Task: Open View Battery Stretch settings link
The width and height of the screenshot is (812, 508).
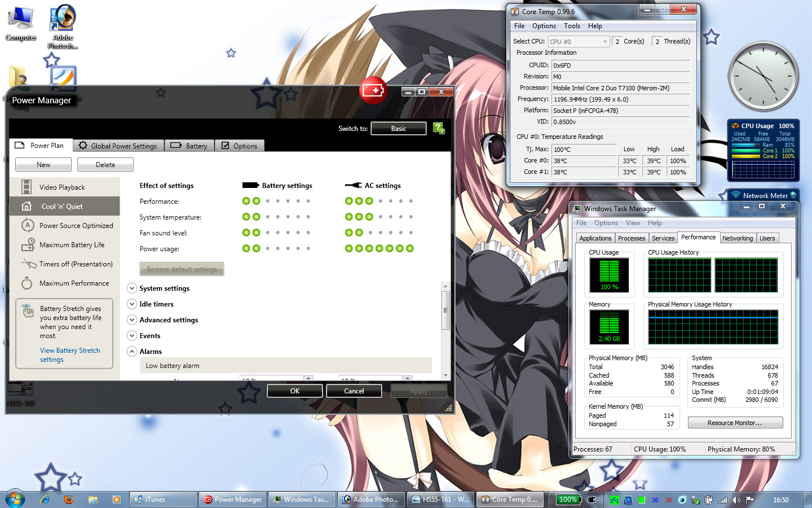Action: coord(70,355)
